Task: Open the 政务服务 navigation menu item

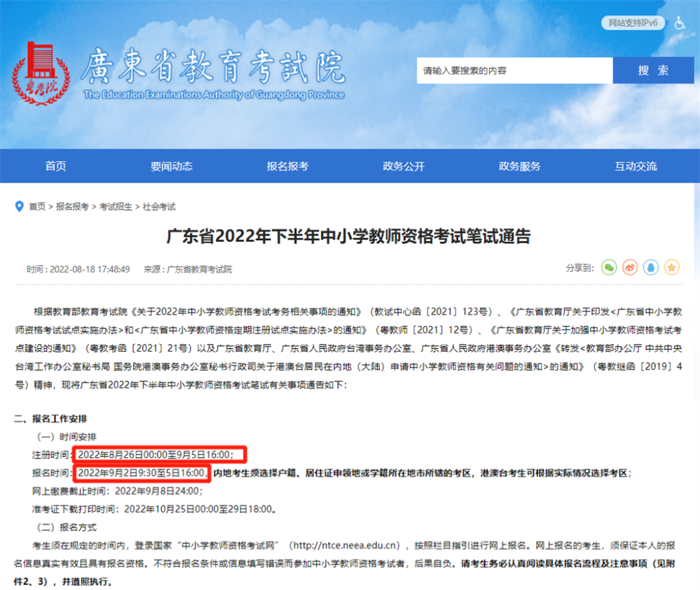Action: click(x=520, y=166)
